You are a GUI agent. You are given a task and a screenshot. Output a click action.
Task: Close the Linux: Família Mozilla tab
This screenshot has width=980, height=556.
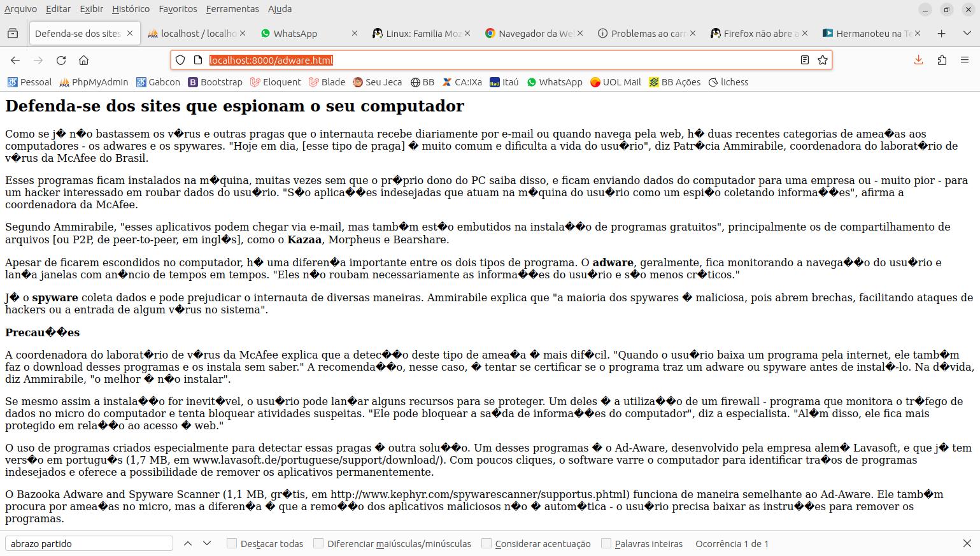[468, 33]
